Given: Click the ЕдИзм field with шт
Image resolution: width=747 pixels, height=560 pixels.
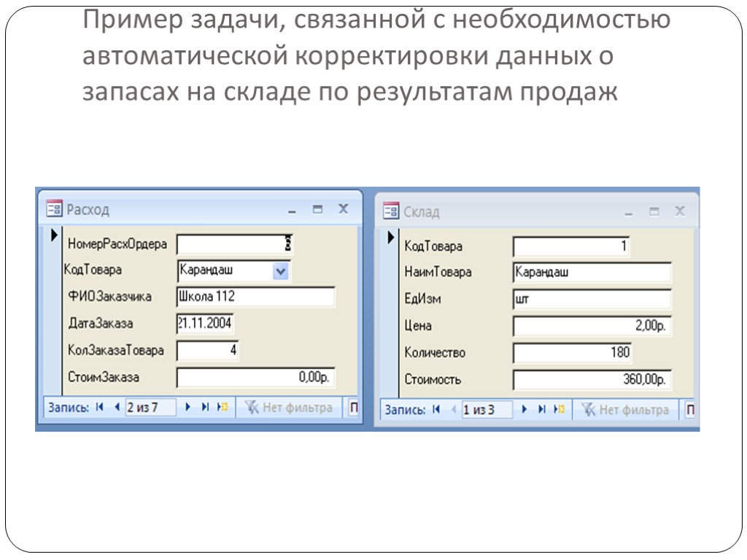Looking at the screenshot, I should pyautogui.click(x=592, y=299).
